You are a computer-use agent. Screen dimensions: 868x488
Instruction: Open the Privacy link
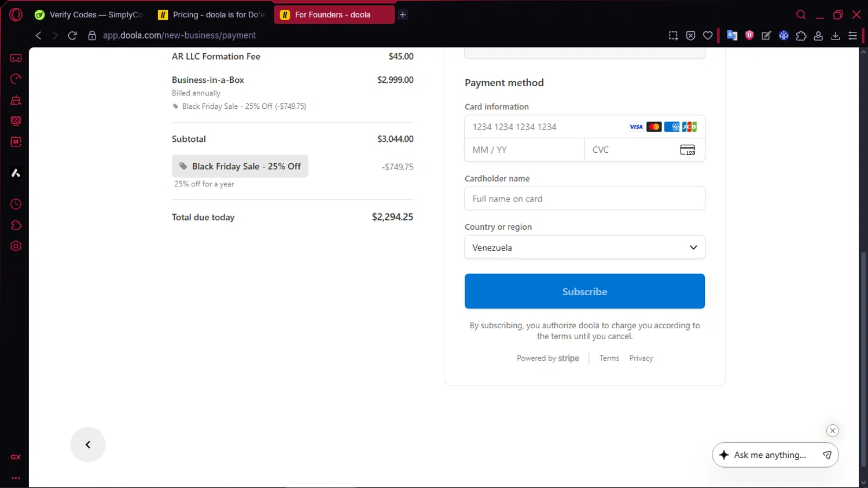pos(641,358)
